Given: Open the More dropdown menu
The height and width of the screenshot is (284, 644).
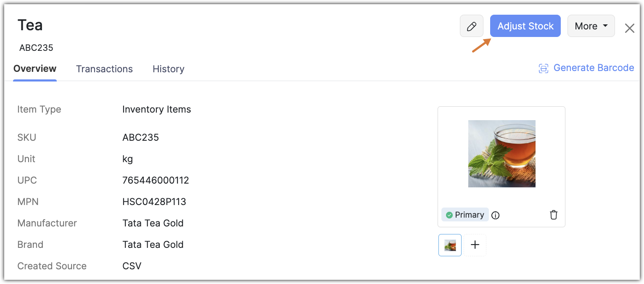Looking at the screenshot, I should click(591, 26).
